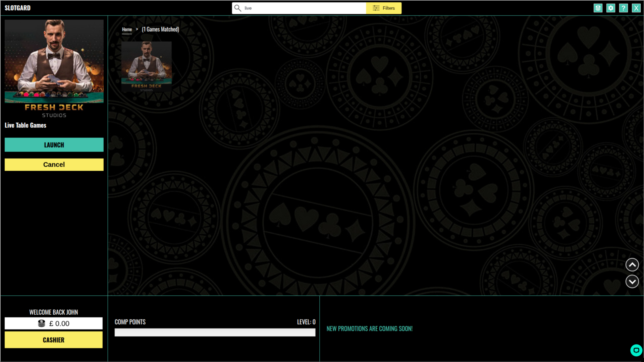
Task: Open the Fresh Deck Studios game thumbnail
Action: (147, 66)
